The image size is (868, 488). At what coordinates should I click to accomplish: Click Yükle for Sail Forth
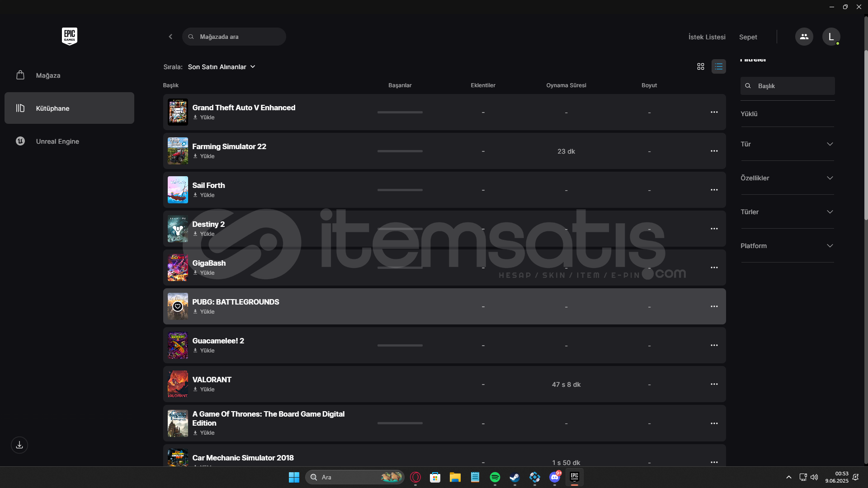[x=204, y=195]
